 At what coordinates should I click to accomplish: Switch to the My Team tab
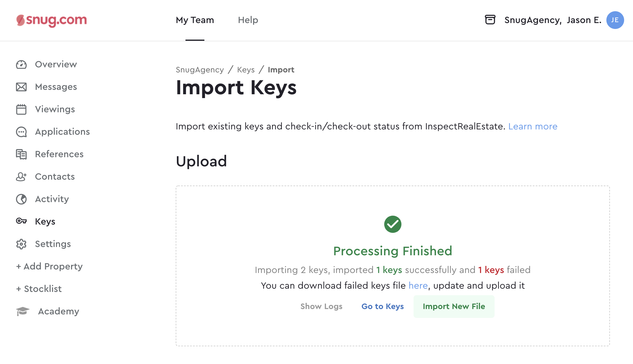pos(195,20)
